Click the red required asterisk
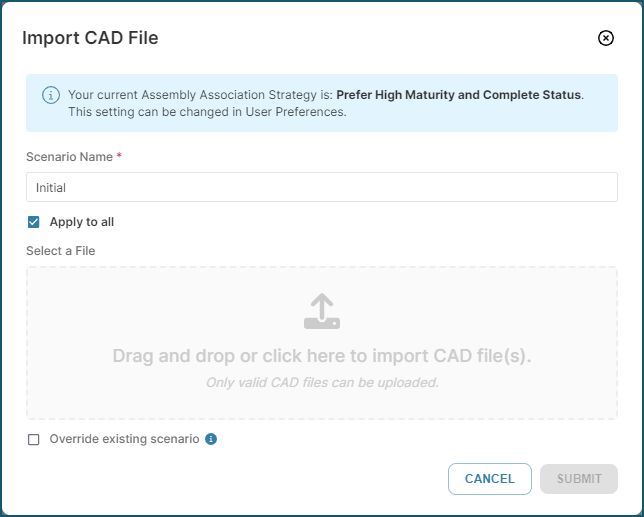644x517 pixels. pyautogui.click(x=119, y=156)
